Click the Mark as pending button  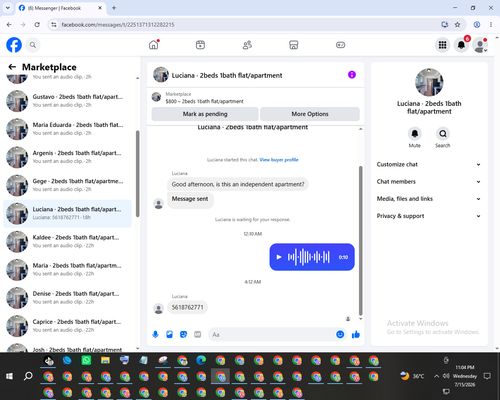pos(205,114)
